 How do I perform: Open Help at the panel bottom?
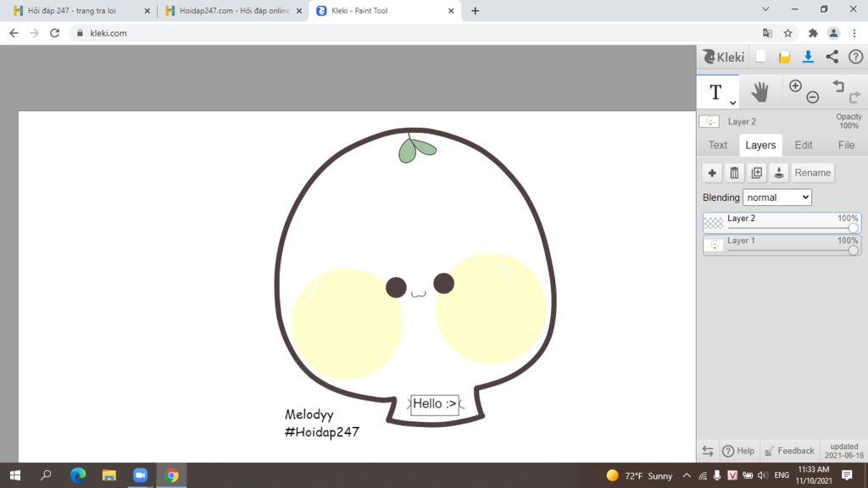tap(738, 451)
